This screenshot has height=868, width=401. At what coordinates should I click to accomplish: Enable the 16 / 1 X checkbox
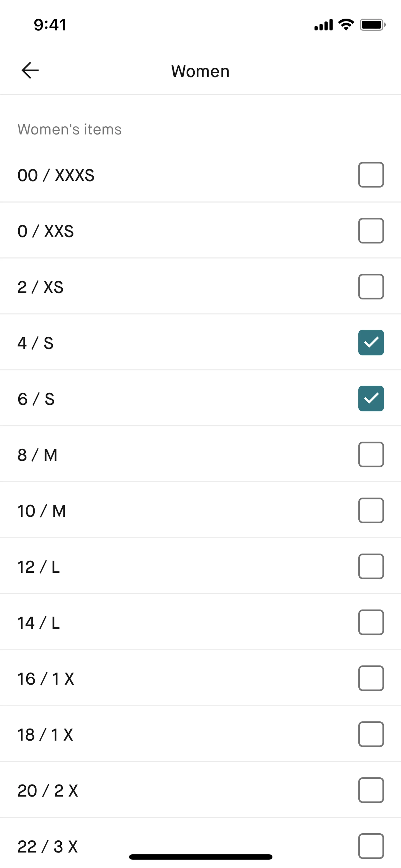[x=371, y=678]
